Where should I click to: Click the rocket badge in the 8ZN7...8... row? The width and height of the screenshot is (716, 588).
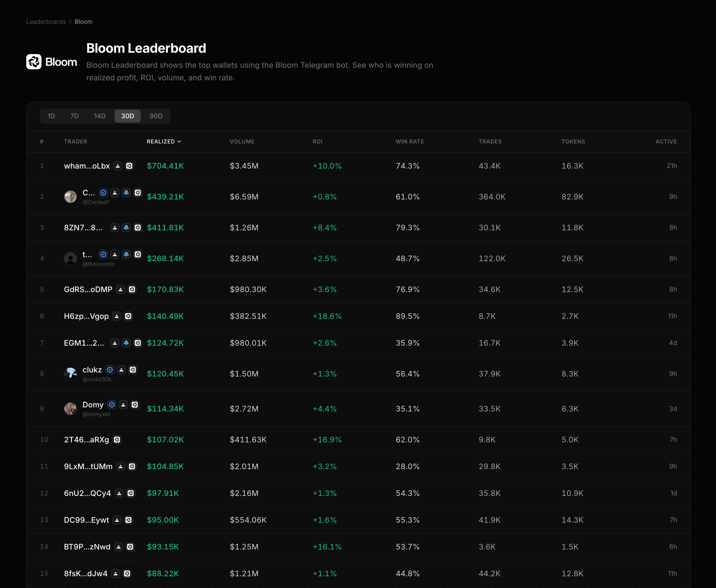tap(126, 228)
